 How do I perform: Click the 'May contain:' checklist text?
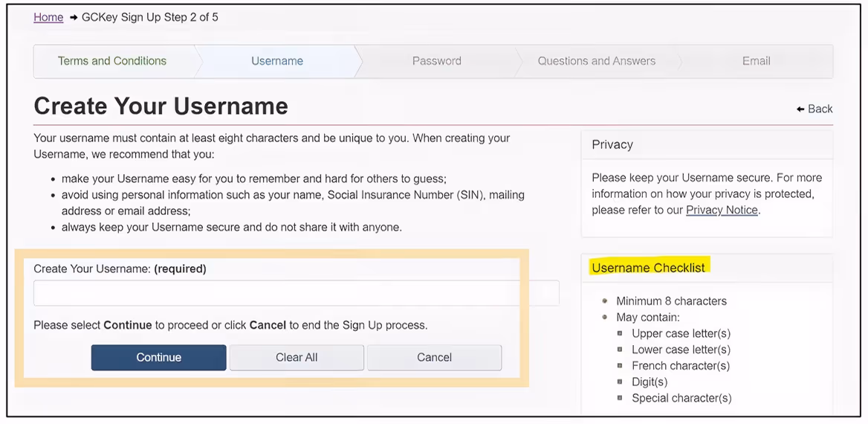pos(648,318)
